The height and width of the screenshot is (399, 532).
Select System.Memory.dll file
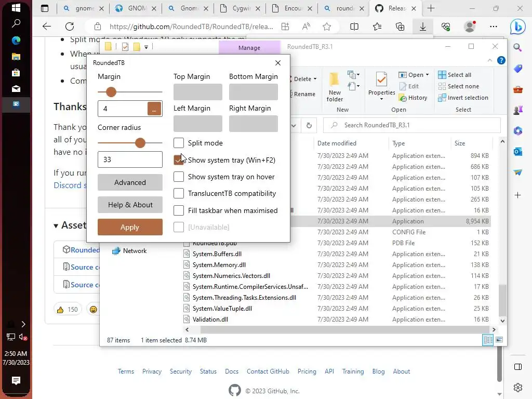click(219, 264)
